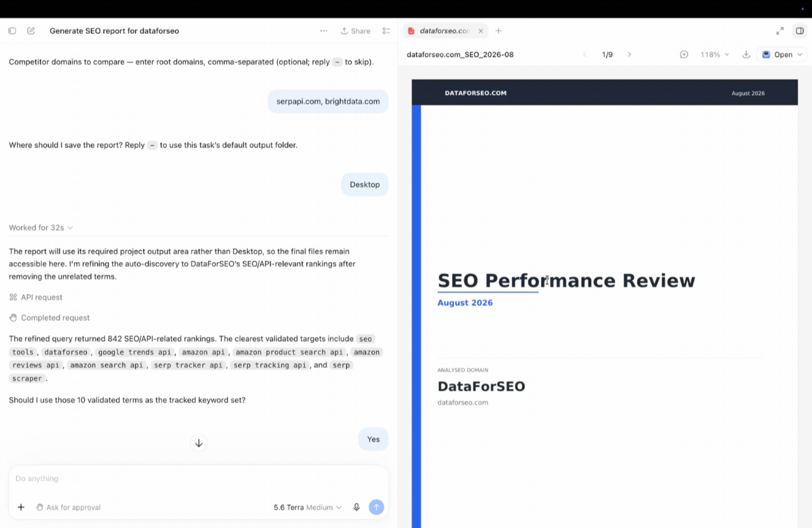Viewport: 812px width, 528px height.
Task: Open the 5.6 Terra Medium model selector
Action: tap(308, 507)
